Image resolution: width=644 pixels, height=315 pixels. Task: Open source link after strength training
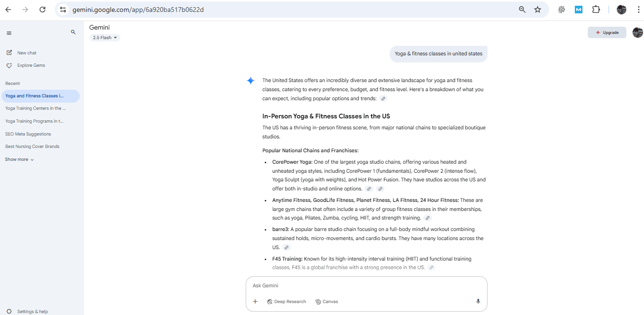(428, 218)
